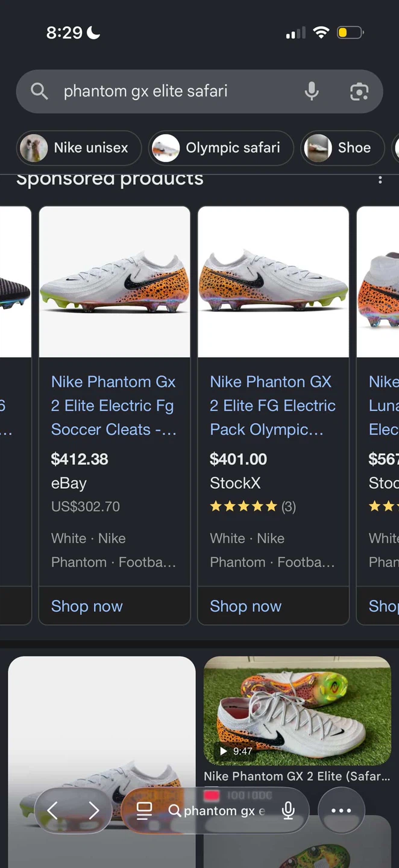
Task: Go back with bottom left arrow
Action: point(52,811)
